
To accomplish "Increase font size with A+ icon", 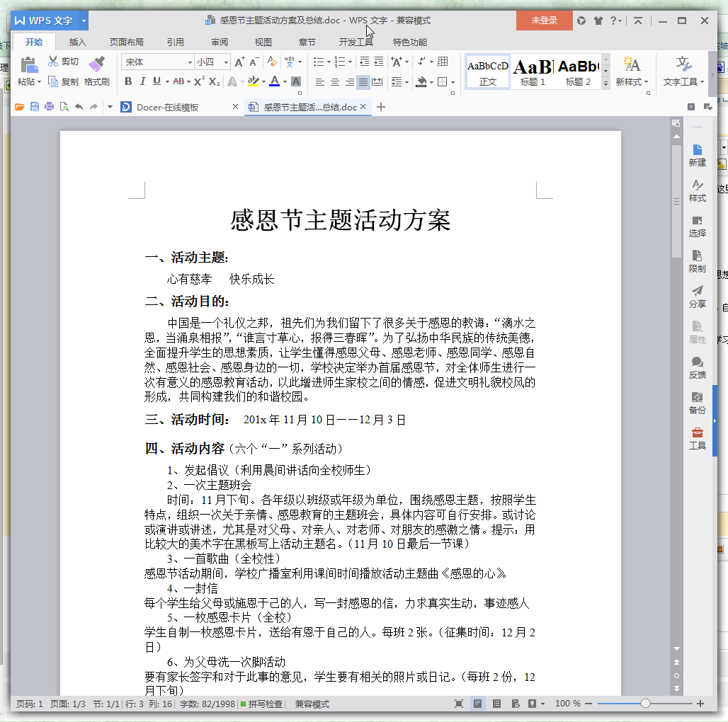I will pyautogui.click(x=239, y=62).
